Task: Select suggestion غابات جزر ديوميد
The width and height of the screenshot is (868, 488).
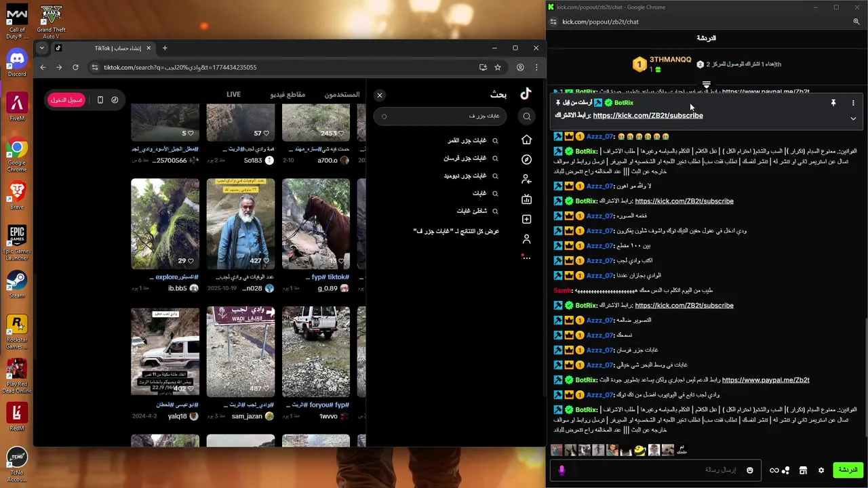Action: (471, 176)
